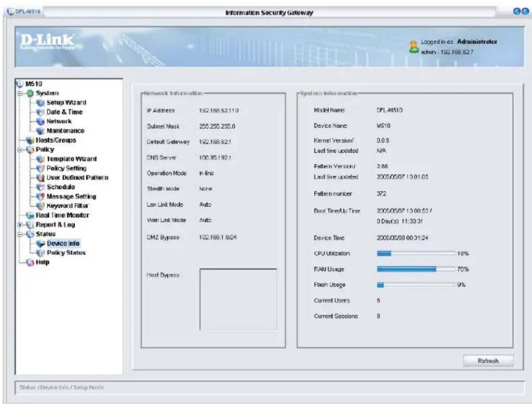
Task: Click the DFL-M510 title bar icon
Action: pyautogui.click(x=10, y=12)
